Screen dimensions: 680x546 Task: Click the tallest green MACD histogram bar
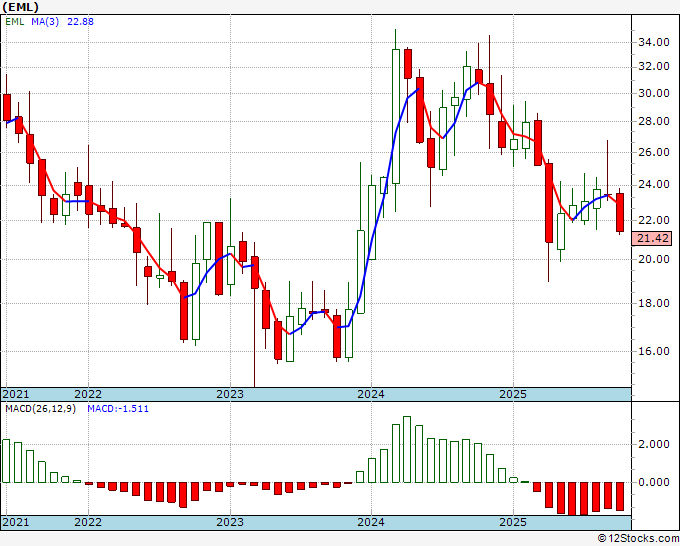[407, 449]
